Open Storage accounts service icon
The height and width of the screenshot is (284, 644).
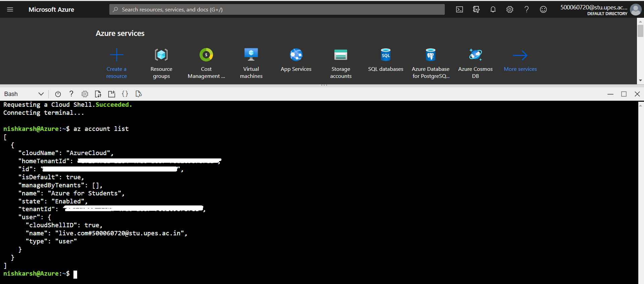341,55
